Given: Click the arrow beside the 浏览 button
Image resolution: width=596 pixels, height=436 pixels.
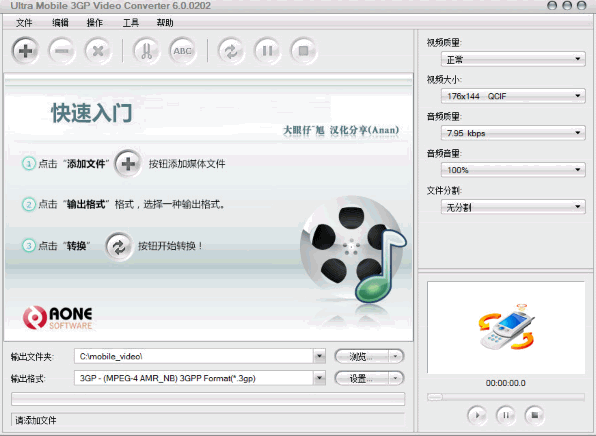Looking at the screenshot, I should pos(396,356).
